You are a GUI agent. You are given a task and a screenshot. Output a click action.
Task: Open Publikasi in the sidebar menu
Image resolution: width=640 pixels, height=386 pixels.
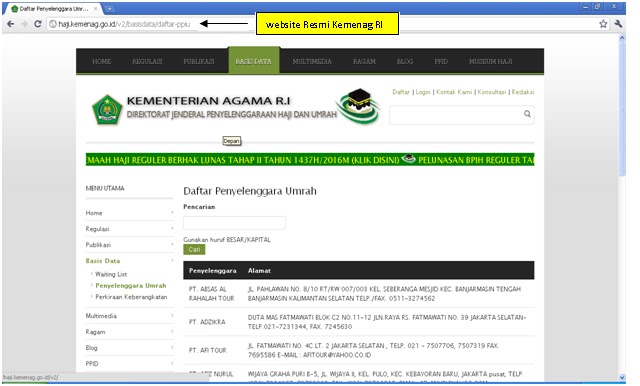pos(98,245)
